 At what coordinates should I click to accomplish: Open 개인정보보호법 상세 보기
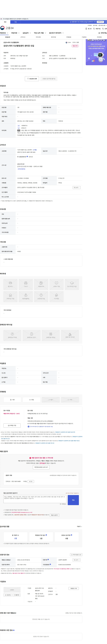(41, 467)
